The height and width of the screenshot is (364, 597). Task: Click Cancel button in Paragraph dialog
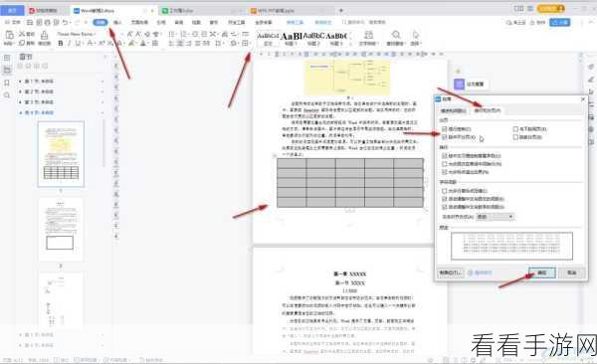pos(571,273)
